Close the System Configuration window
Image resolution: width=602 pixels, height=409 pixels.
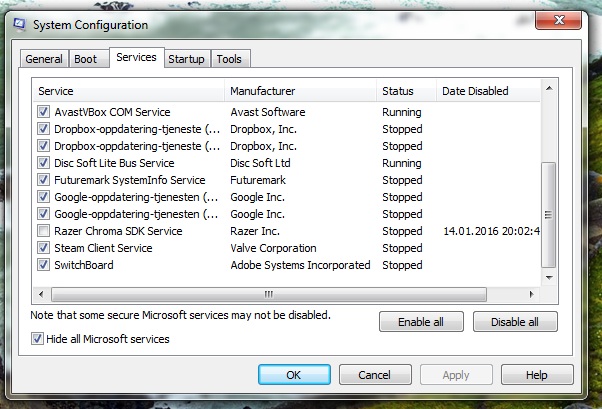[x=559, y=20]
